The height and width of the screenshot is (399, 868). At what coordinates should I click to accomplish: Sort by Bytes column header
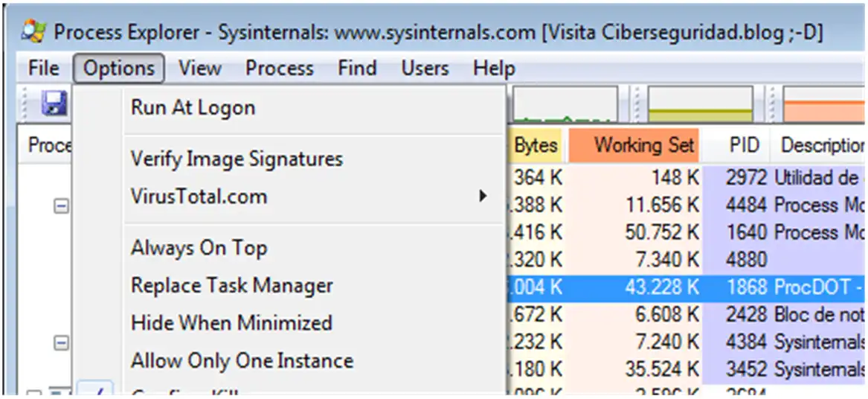[x=535, y=145]
